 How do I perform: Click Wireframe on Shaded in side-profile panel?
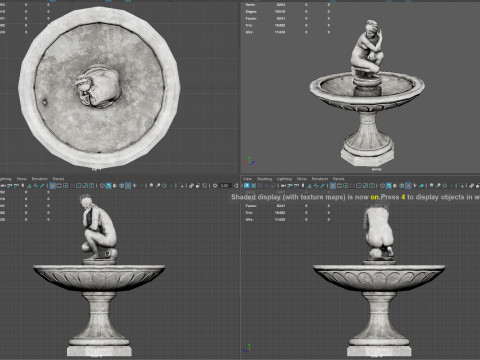click(x=121, y=186)
